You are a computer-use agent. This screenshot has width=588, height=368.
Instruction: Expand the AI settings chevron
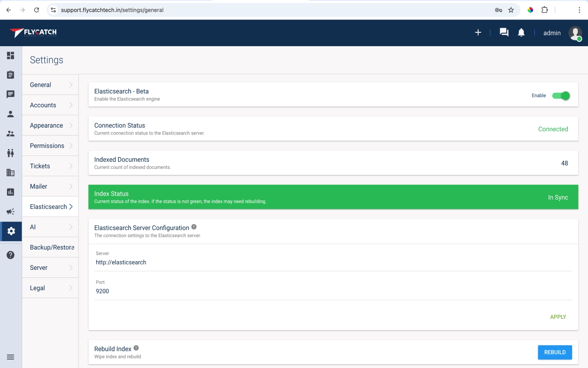point(71,227)
